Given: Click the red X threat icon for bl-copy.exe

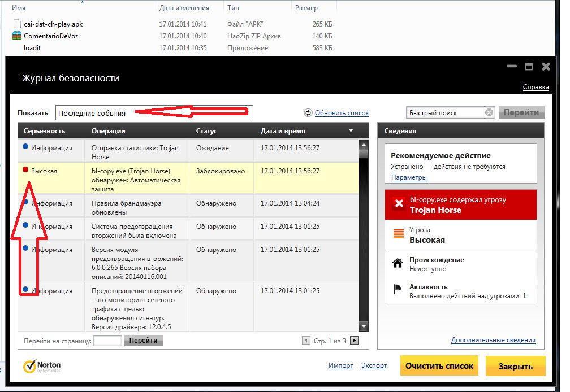Looking at the screenshot, I should (399, 203).
